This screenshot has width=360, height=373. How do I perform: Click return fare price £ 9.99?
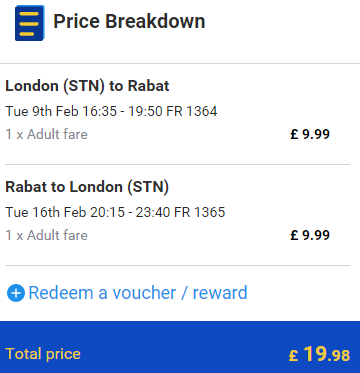point(310,235)
